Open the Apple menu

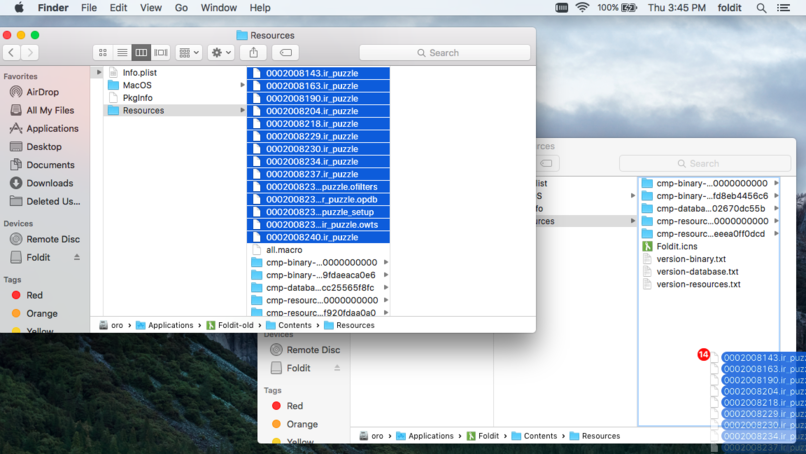pos(19,8)
